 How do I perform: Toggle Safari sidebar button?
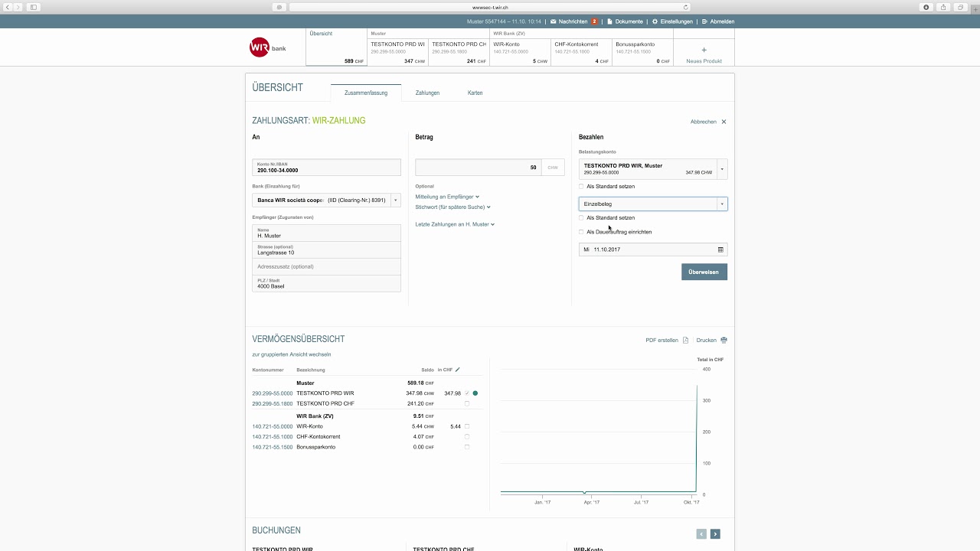click(34, 7)
